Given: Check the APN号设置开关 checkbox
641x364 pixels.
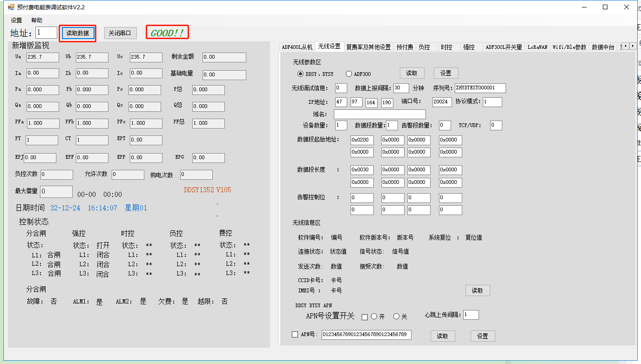Looking at the screenshot, I should [364, 317].
